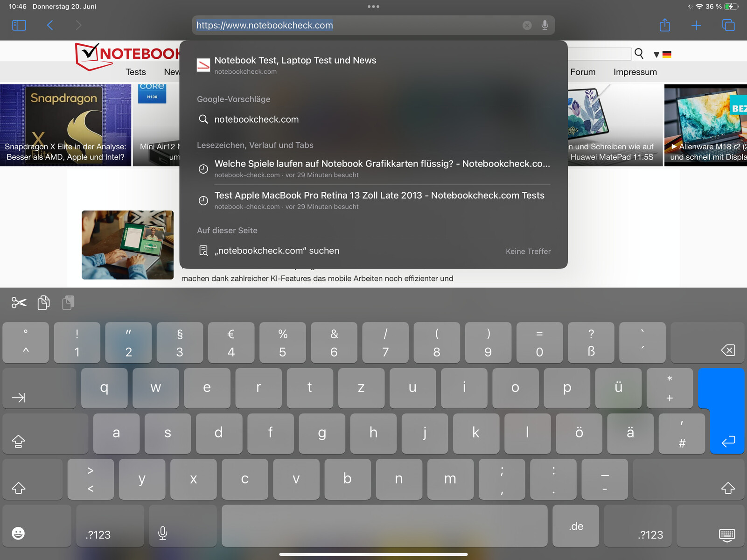Clear the address bar text
Image resolution: width=747 pixels, height=560 pixels.
[527, 25]
